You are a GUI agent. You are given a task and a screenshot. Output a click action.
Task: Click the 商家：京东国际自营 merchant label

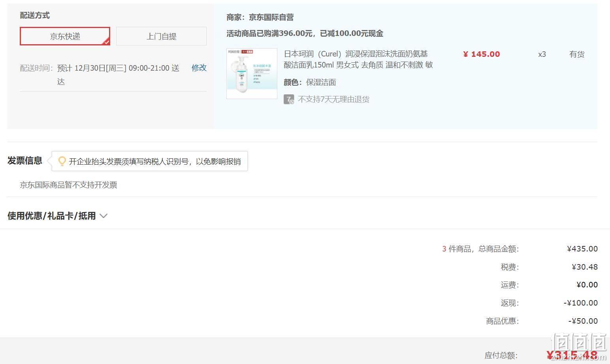(260, 17)
